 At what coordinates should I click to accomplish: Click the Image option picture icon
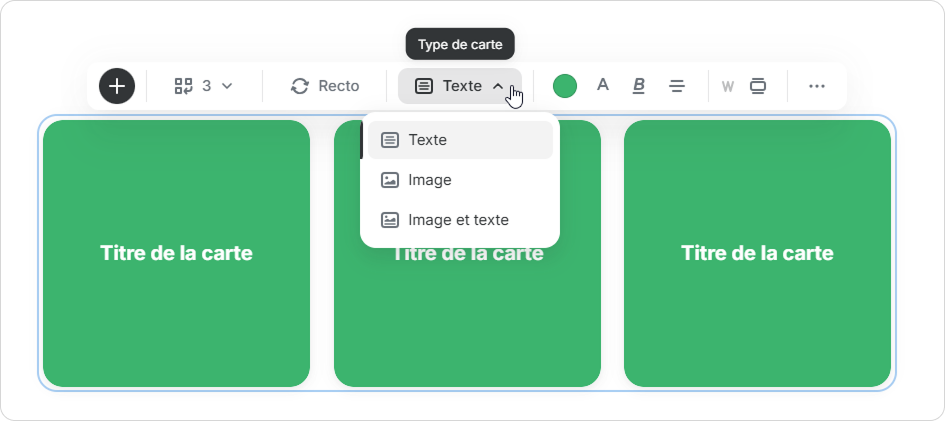click(390, 180)
